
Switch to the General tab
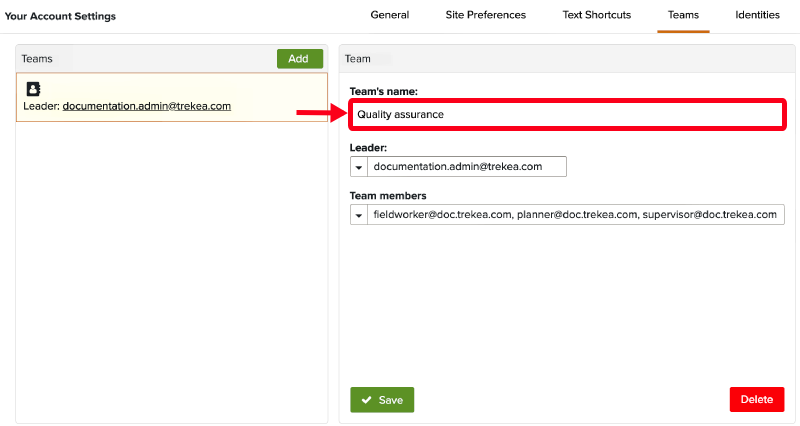click(389, 16)
